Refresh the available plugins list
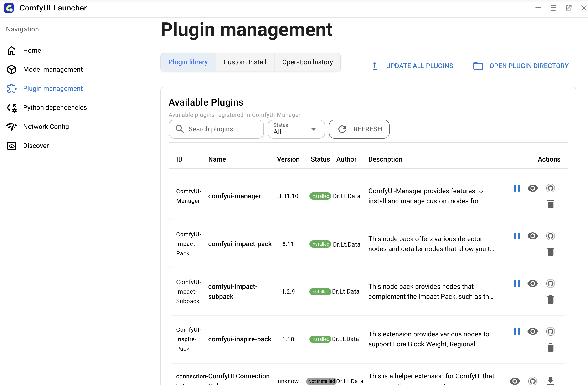Viewport: 588px width, 385px height. coord(359,129)
